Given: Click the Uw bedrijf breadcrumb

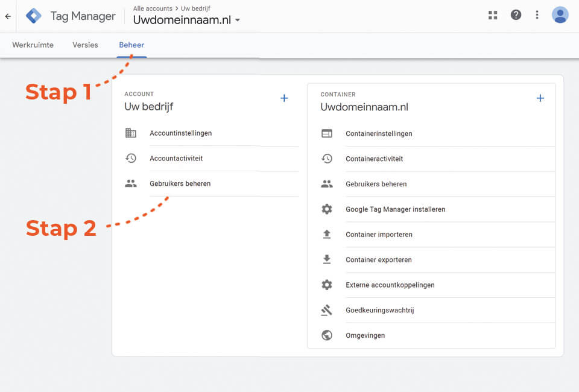Looking at the screenshot, I should point(195,8).
